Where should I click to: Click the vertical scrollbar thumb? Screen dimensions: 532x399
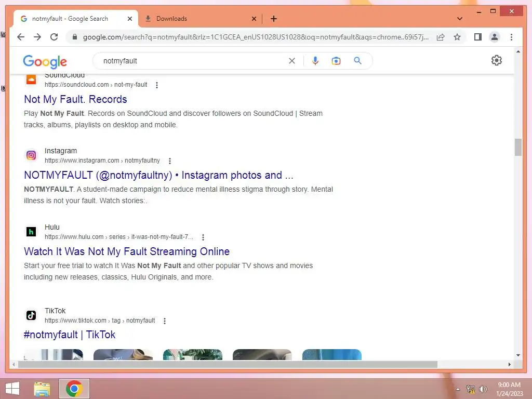coord(518,147)
